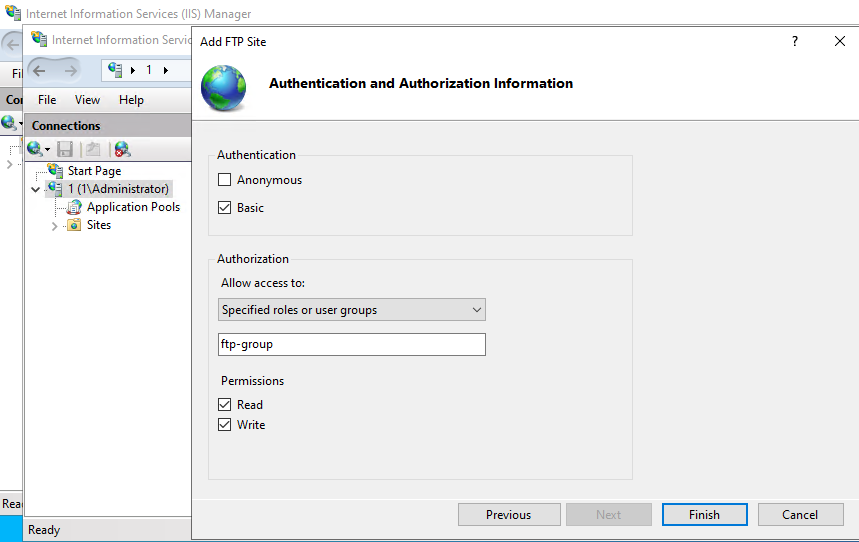The height and width of the screenshot is (542, 859).
Task: Click the back window's back arrow button
Action: coord(12,45)
